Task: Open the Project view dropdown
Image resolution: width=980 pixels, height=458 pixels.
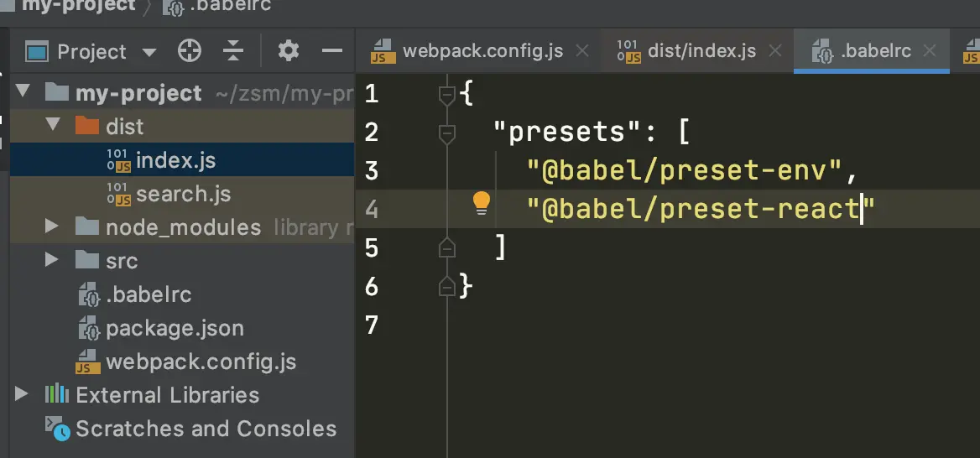Action: pyautogui.click(x=149, y=52)
